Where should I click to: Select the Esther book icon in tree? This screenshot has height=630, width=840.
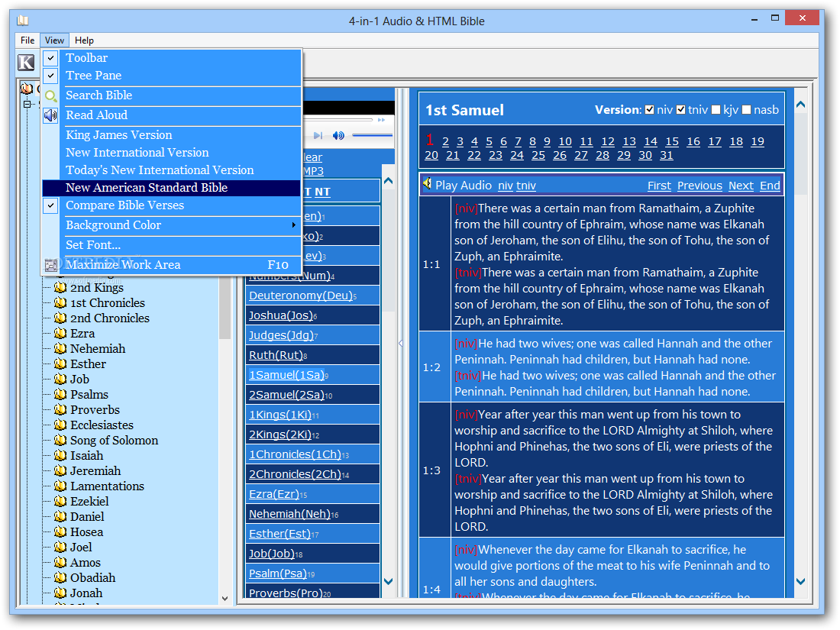(x=60, y=363)
